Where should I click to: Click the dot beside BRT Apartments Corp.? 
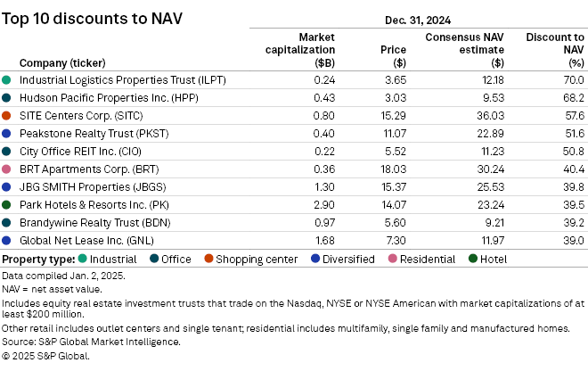(x=7, y=169)
